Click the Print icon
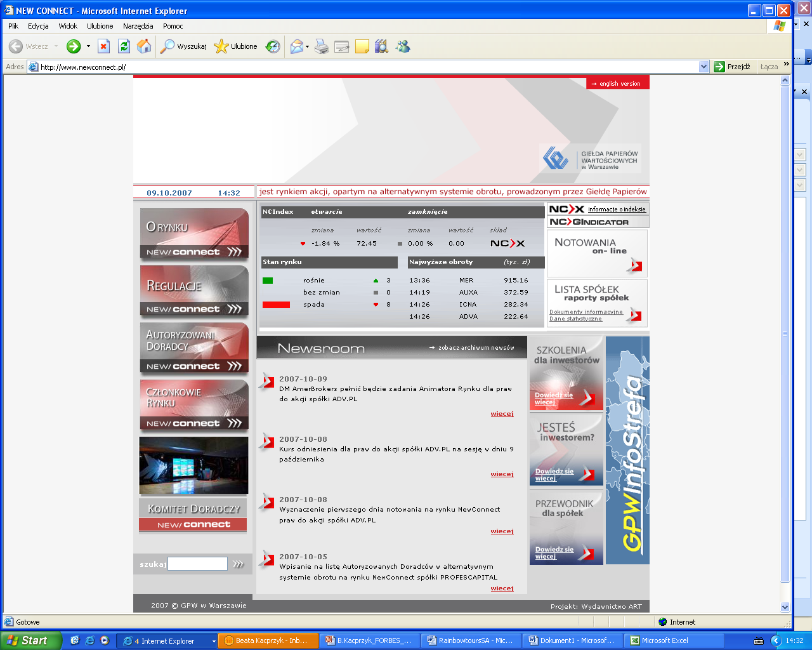The width and height of the screenshot is (812, 650). pyautogui.click(x=322, y=46)
